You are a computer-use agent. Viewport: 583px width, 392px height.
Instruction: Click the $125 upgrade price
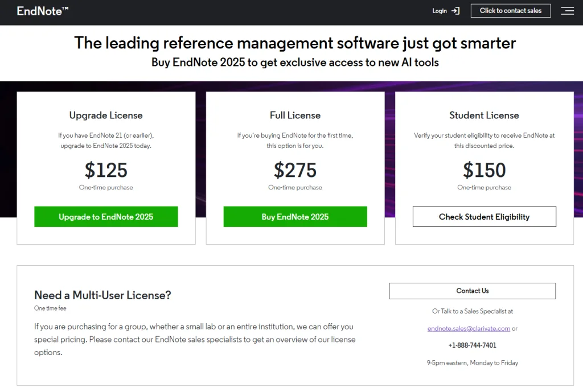106,170
